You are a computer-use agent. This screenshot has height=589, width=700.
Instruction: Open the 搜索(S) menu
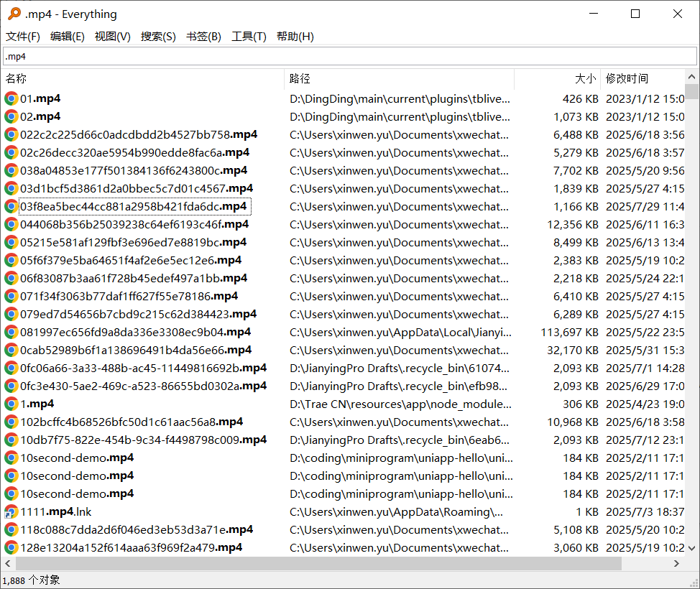point(158,37)
